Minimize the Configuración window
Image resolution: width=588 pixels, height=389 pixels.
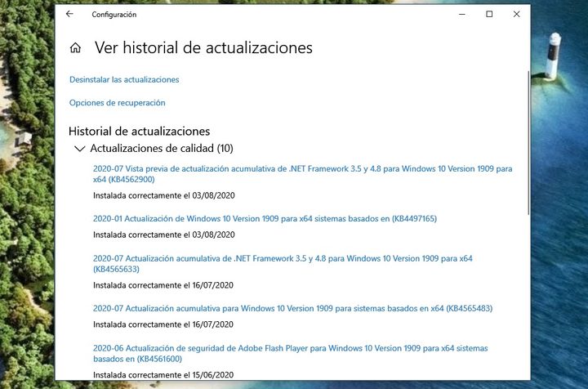pyautogui.click(x=462, y=14)
